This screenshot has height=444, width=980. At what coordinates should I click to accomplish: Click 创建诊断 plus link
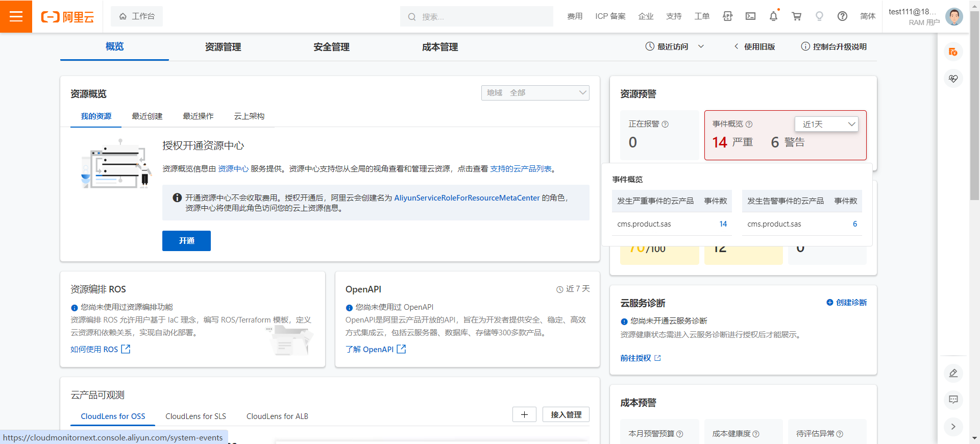846,303
